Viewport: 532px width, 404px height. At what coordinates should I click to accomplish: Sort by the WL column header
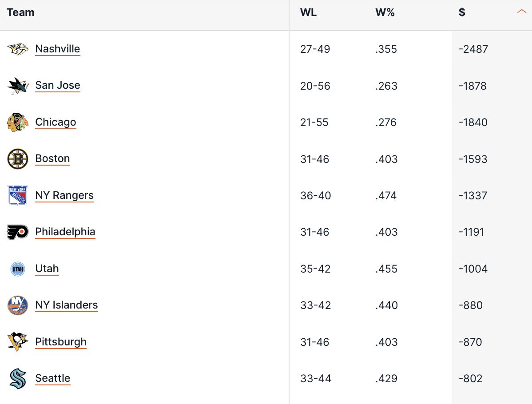308,12
